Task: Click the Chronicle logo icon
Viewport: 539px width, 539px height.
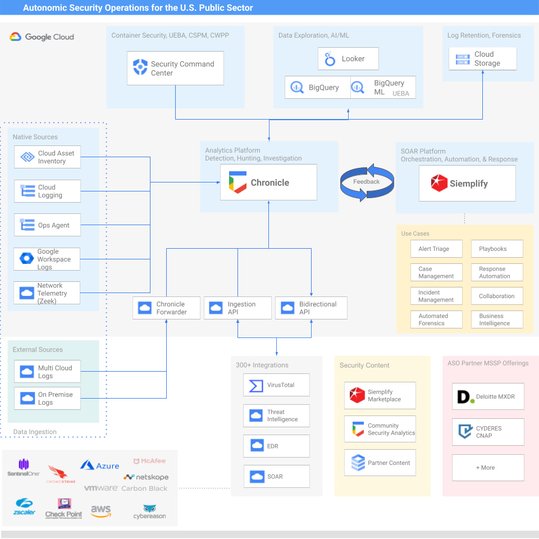Action: point(238,182)
